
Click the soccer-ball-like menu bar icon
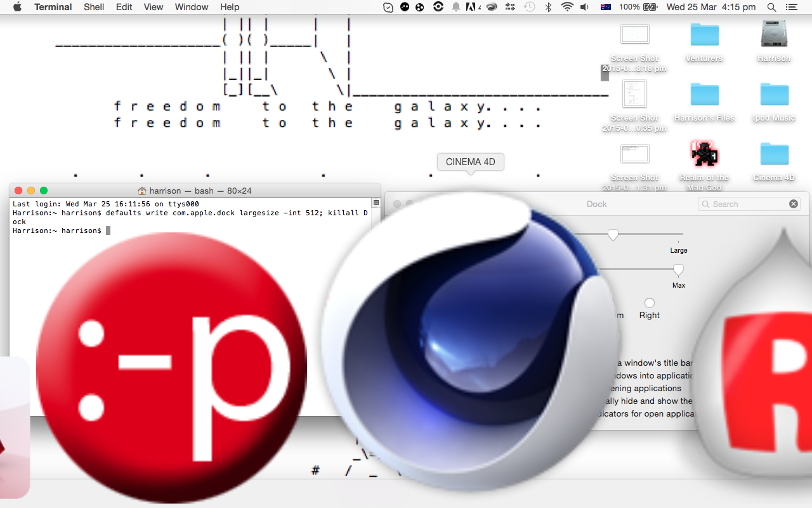coord(420,7)
